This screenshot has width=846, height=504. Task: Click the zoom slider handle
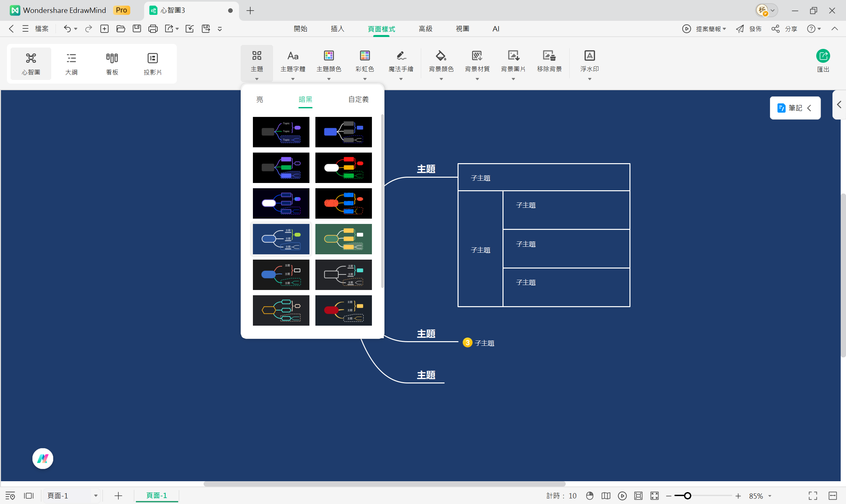click(x=687, y=496)
